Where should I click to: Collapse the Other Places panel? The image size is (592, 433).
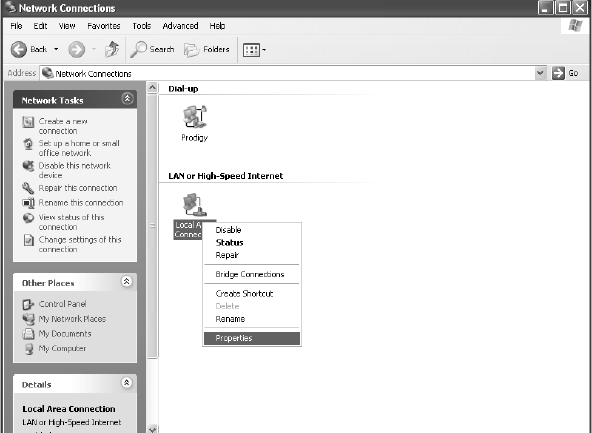[x=126, y=282]
